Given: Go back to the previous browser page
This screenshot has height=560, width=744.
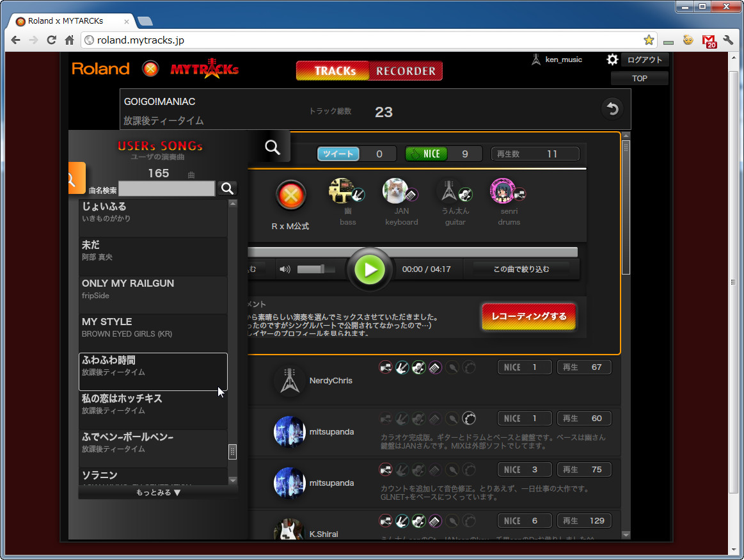Looking at the screenshot, I should tap(15, 40).
